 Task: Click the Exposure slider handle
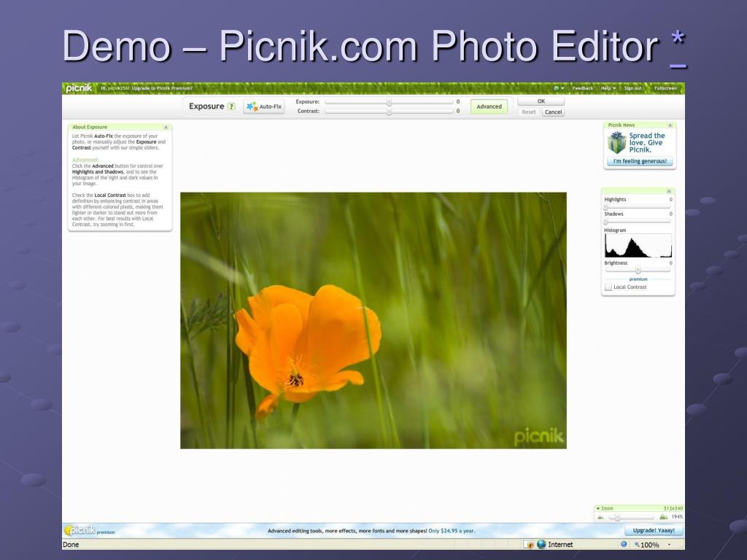point(389,102)
